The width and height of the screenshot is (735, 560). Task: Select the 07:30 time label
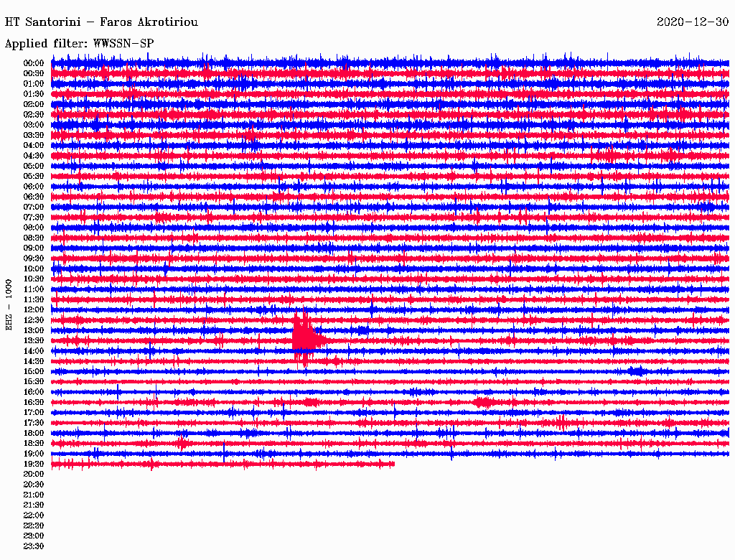coord(33,217)
